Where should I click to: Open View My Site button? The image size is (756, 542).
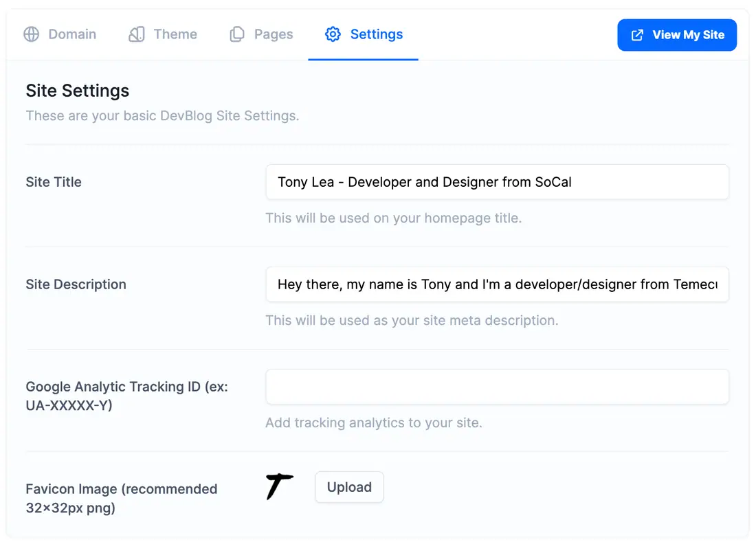point(677,34)
